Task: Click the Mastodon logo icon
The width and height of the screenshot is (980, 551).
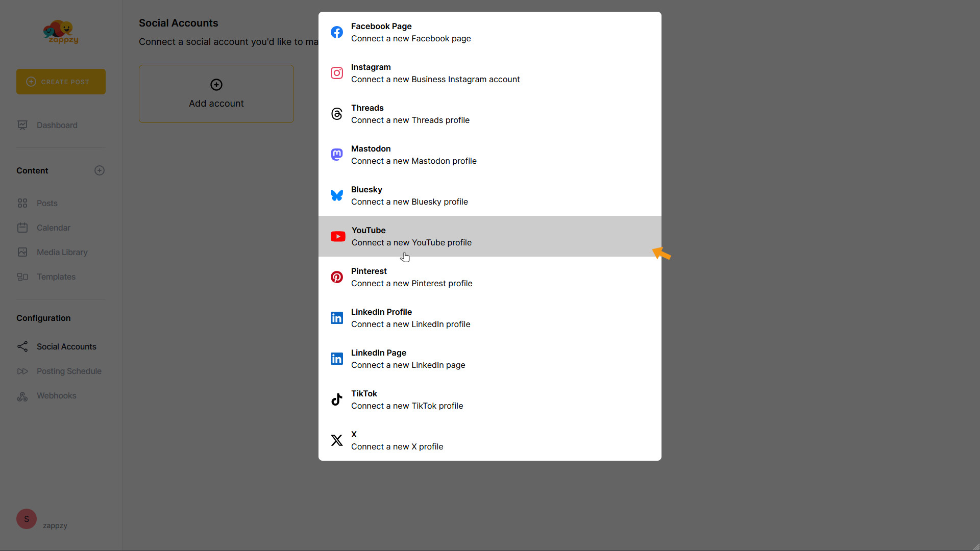Action: click(337, 155)
